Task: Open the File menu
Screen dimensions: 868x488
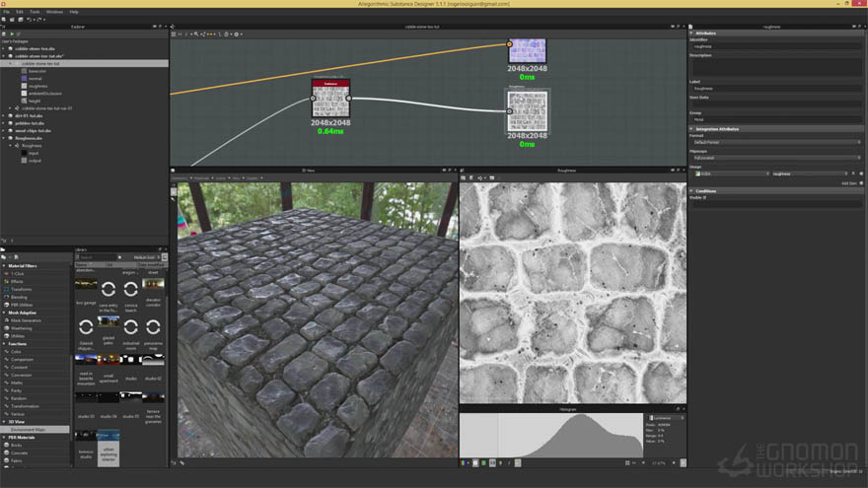Action: pos(6,12)
